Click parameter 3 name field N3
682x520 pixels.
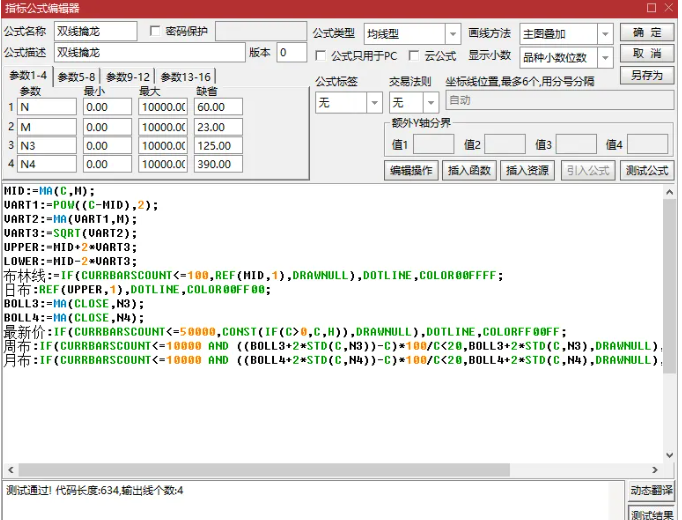pyautogui.click(x=47, y=146)
